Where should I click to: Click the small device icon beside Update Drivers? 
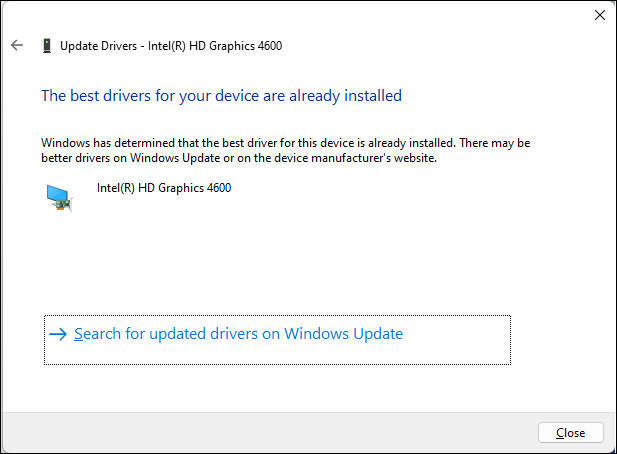point(46,45)
